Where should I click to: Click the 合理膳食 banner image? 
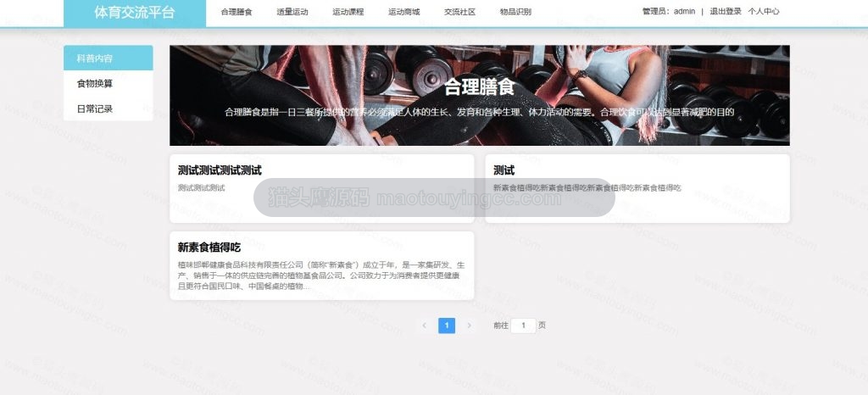(x=480, y=96)
